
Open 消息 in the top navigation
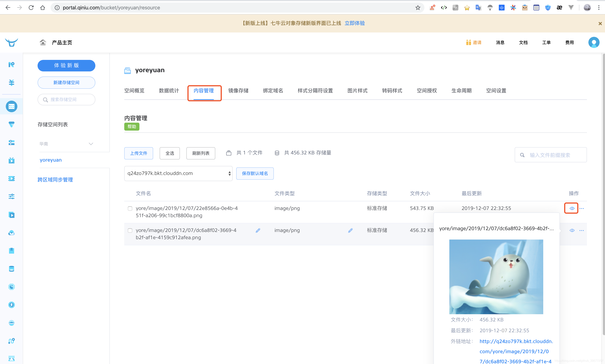pos(500,42)
